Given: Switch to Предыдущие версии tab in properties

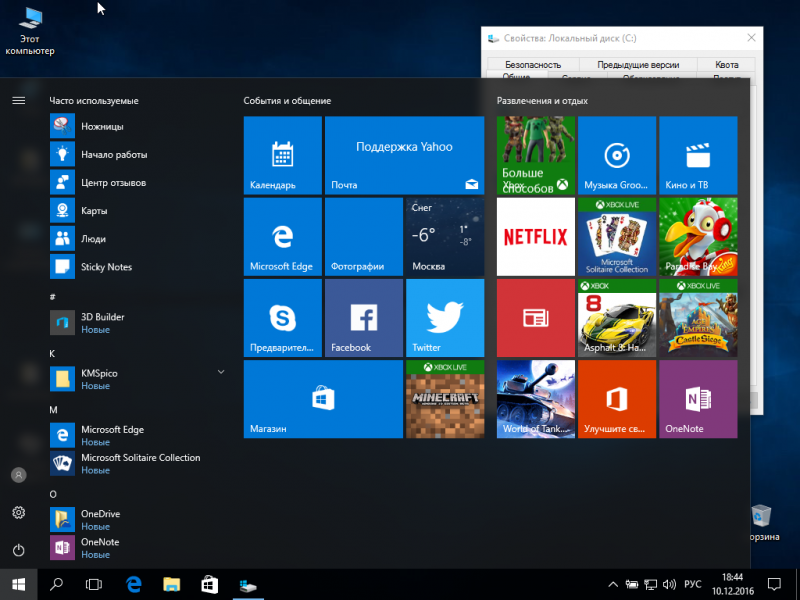Looking at the screenshot, I should pos(638,65).
